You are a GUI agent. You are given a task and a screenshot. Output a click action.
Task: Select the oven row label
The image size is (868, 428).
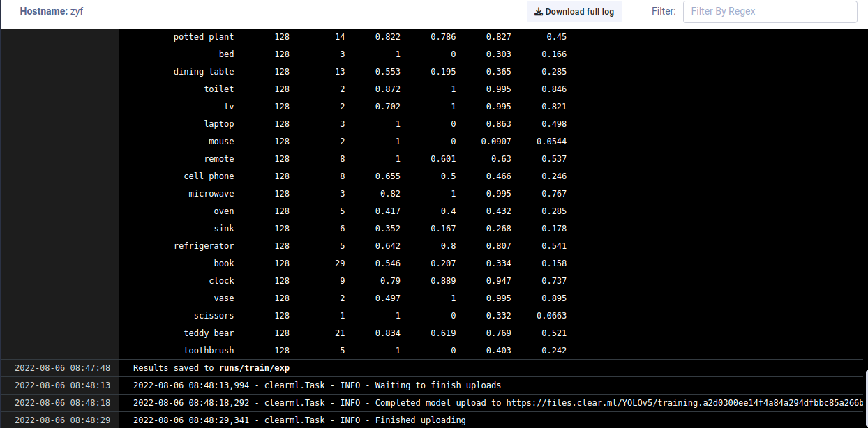click(x=224, y=211)
